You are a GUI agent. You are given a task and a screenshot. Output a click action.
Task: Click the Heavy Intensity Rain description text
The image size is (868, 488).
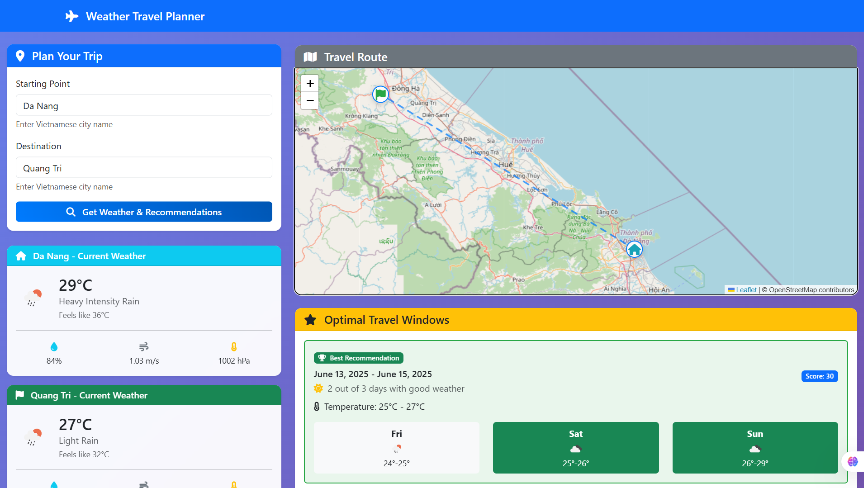99,301
